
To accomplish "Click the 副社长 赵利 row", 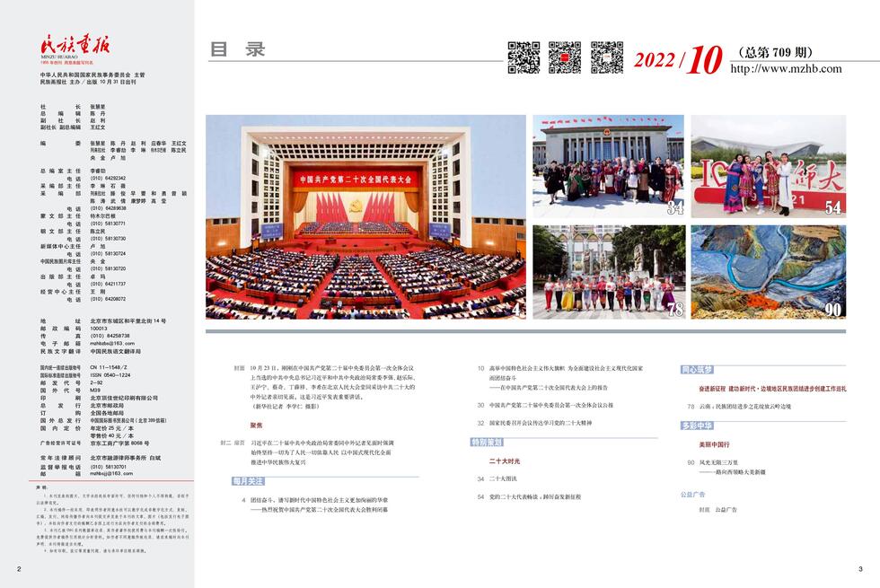I will pyautogui.click(x=73, y=120).
